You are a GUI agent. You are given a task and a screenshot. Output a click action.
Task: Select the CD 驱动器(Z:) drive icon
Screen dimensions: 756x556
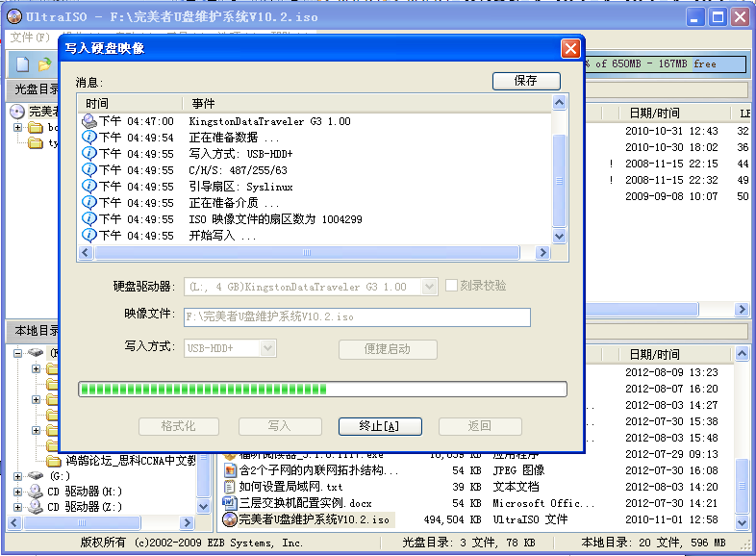36,507
